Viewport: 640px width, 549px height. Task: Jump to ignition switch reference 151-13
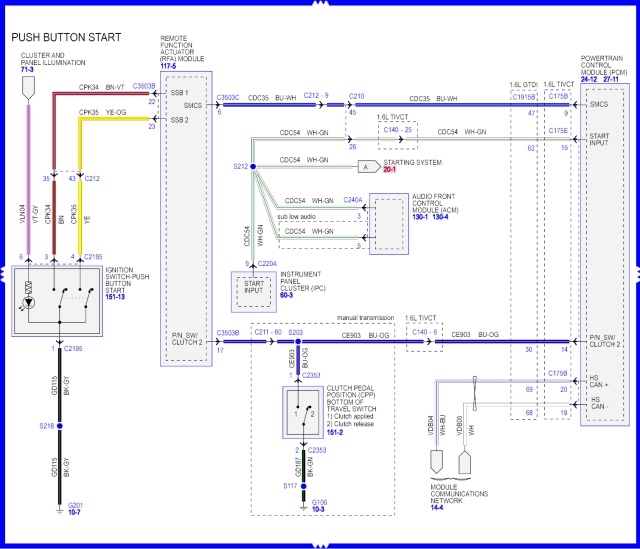coord(117,297)
